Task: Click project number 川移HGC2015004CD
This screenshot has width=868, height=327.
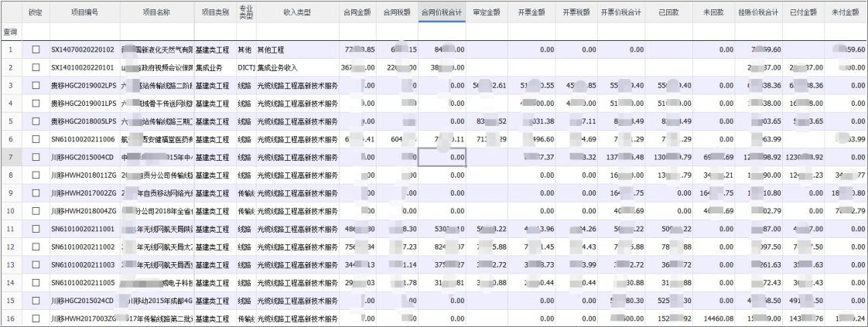Action: pyautogui.click(x=82, y=157)
